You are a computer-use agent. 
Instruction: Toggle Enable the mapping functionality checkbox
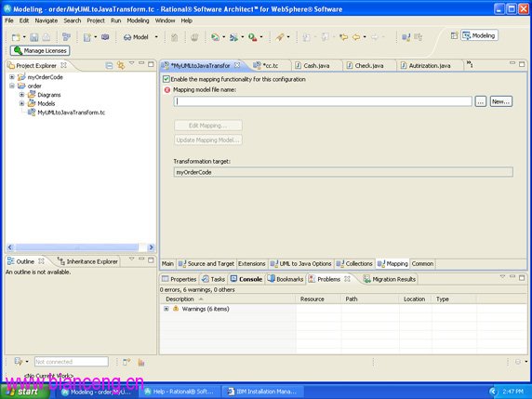[x=166, y=79]
